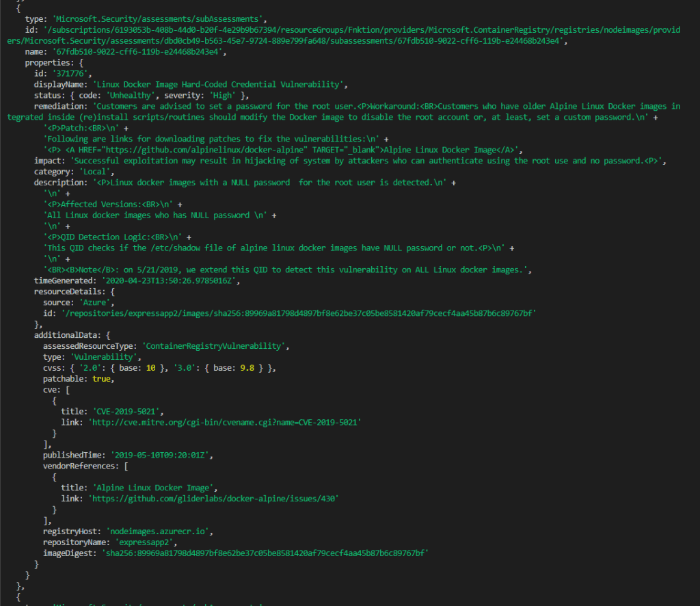Click the patchable 'true' value
This screenshot has width=700, height=606.
(x=102, y=378)
